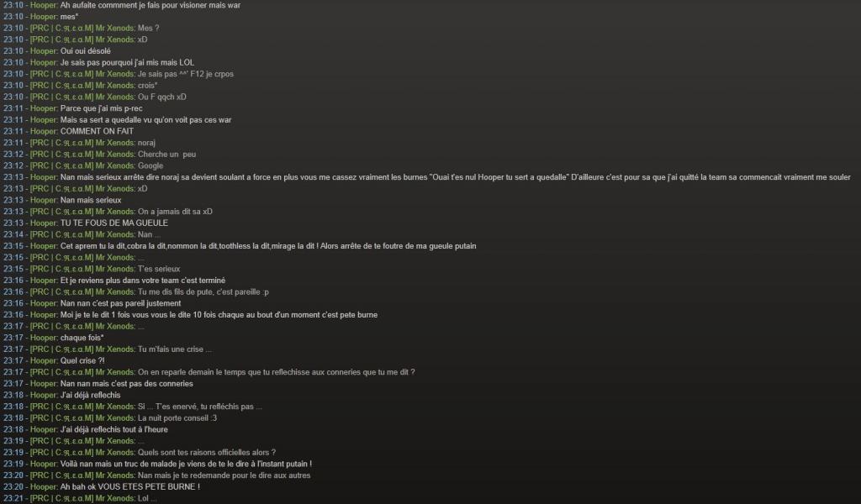This screenshot has height=504, width=861.
Task: Click Hooper's name beside 'chaque fois*'
Action: (44, 338)
